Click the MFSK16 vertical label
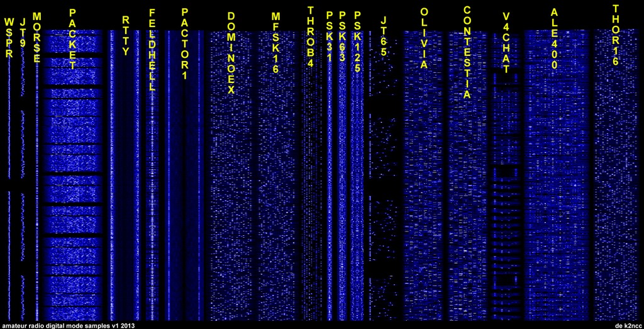This screenshot has height=329, width=644. pos(275,43)
